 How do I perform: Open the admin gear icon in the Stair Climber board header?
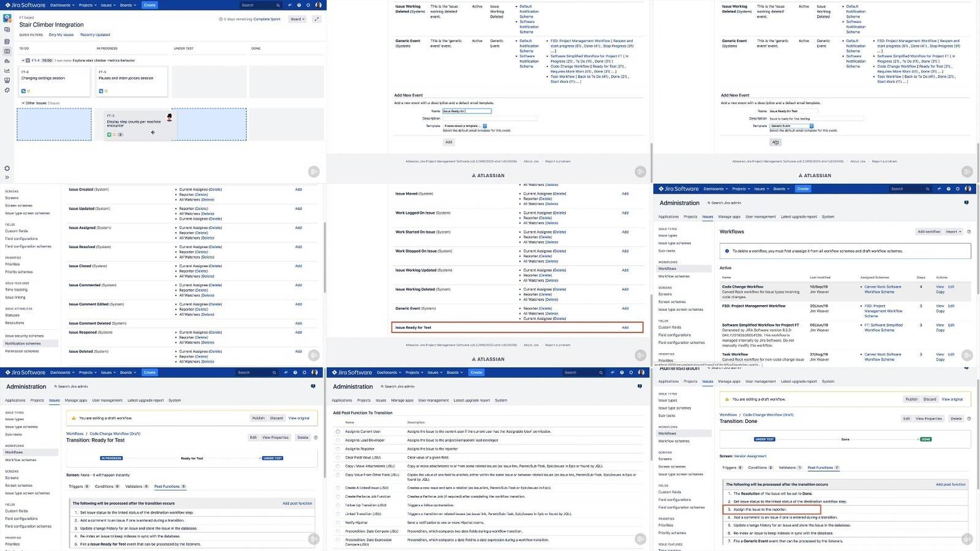point(308,5)
